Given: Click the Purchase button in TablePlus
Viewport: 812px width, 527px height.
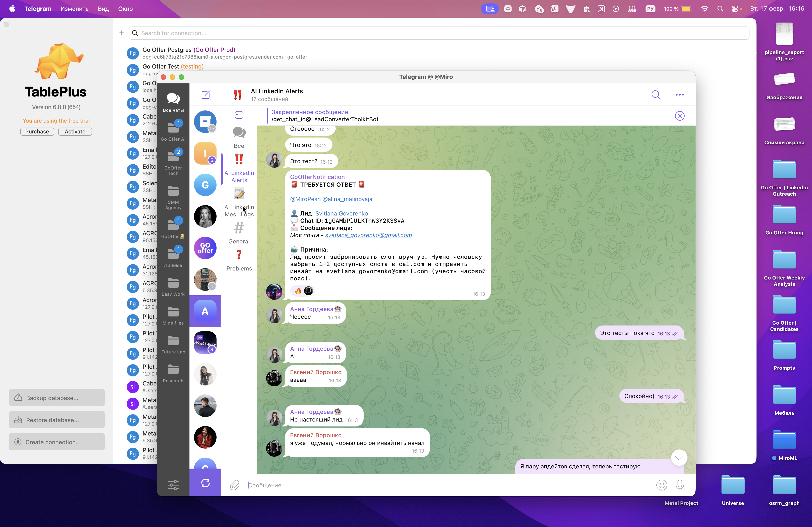Looking at the screenshot, I should pos(37,132).
